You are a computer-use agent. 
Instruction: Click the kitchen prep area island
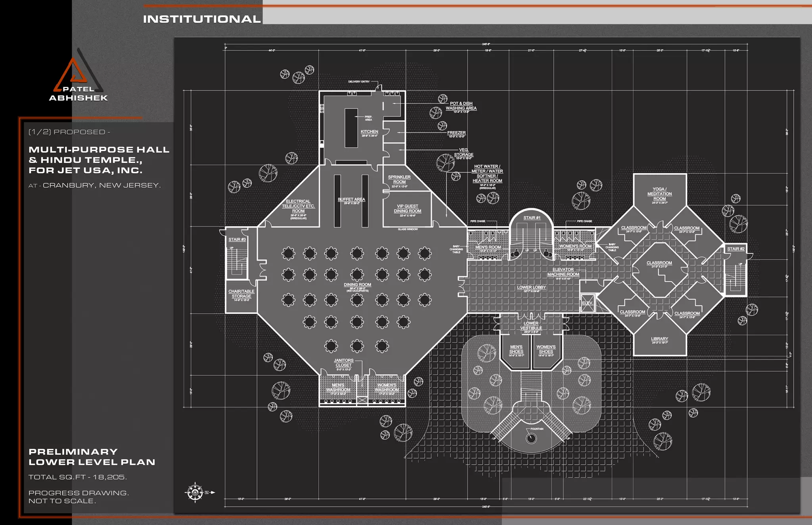[x=351, y=128]
